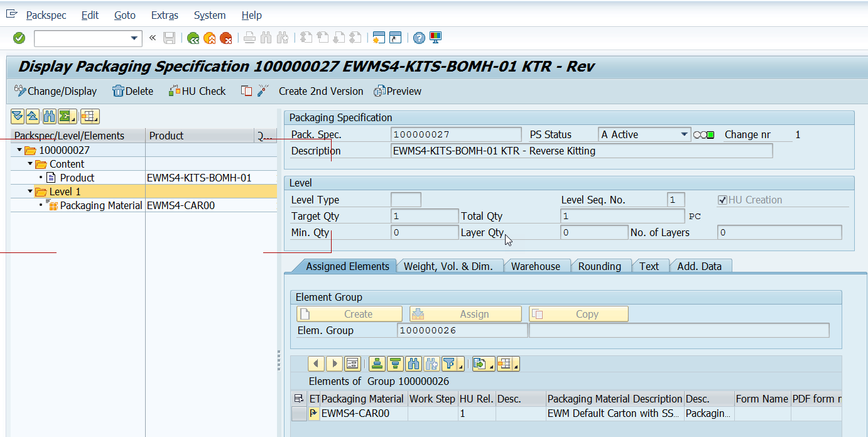This screenshot has height=437, width=868.
Task: Select Packaging Material tree row
Action: tap(144, 205)
